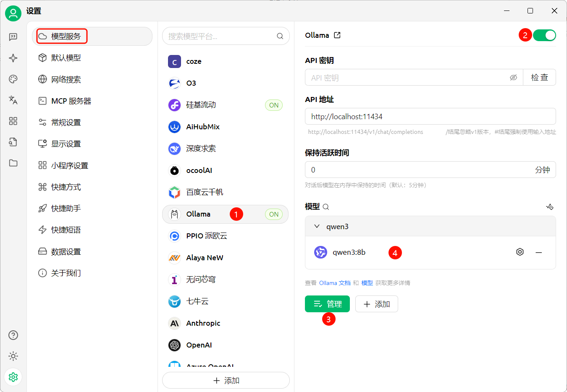This screenshot has height=392, width=567.
Task: Select the qwen3:8b model row
Action: 430,252
